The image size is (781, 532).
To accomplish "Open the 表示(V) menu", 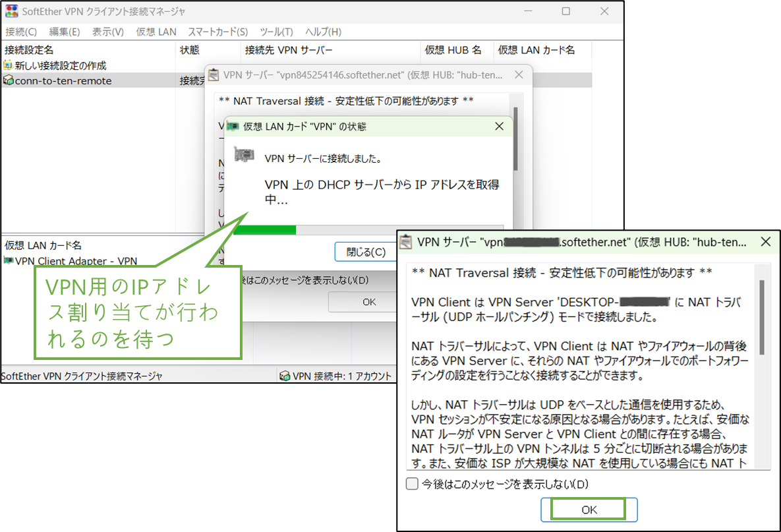I will tap(107, 32).
